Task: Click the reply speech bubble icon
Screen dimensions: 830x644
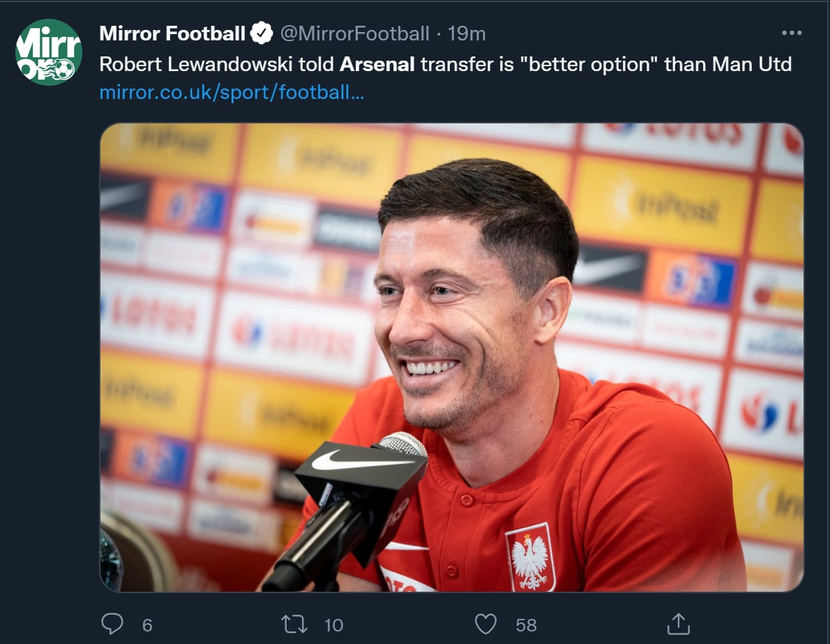Action: pyautogui.click(x=112, y=624)
